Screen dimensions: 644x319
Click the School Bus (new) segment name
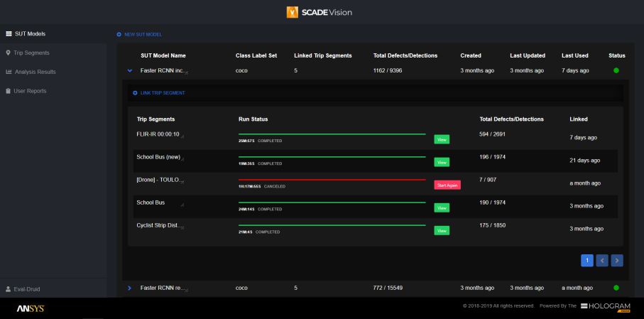pyautogui.click(x=158, y=157)
